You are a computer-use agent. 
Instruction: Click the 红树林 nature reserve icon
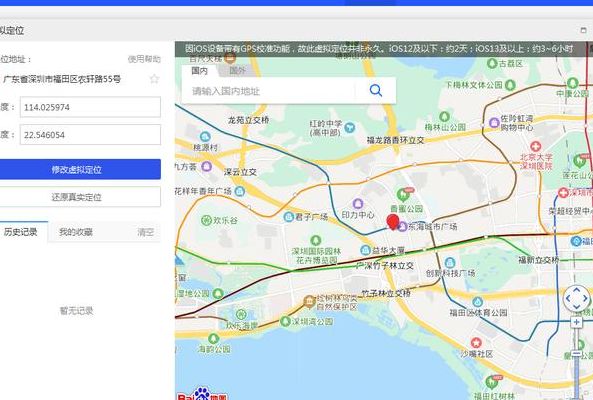(309, 301)
